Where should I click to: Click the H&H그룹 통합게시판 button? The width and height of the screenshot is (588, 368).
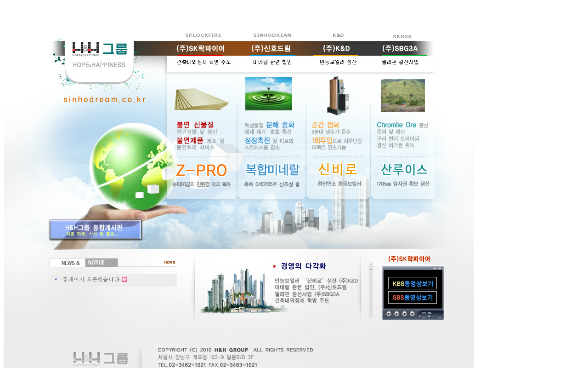(94, 230)
